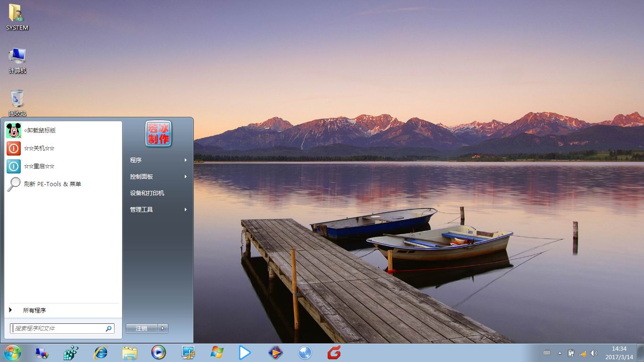Viewport: 644px width, 362px height.
Task: Select the 回收站 recycle bin icon
Action: coord(17,103)
